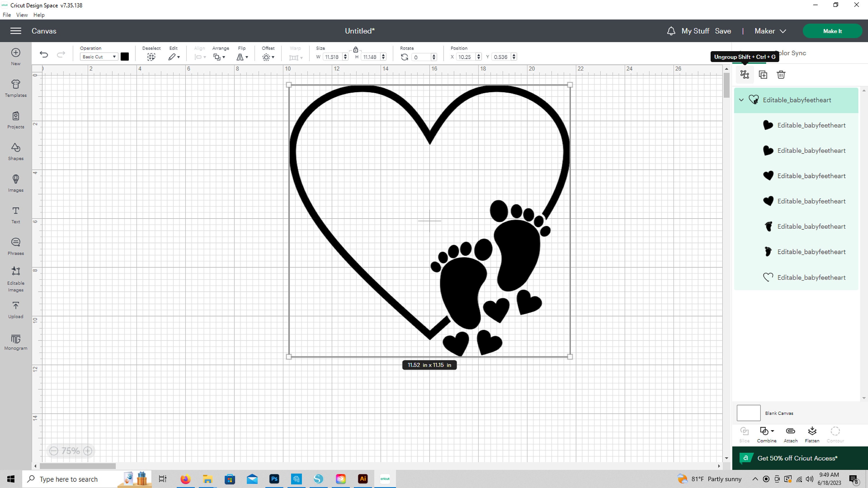Open the File menu
This screenshot has width=868, height=488.
click(7, 15)
